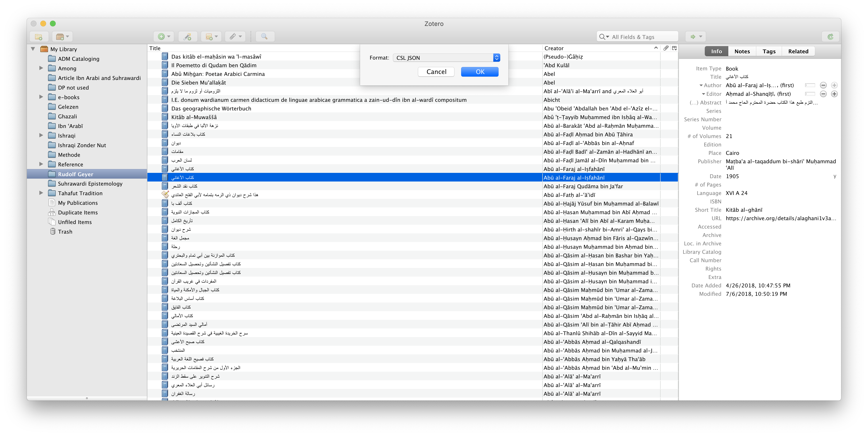Switch to the Related tab

[798, 51]
